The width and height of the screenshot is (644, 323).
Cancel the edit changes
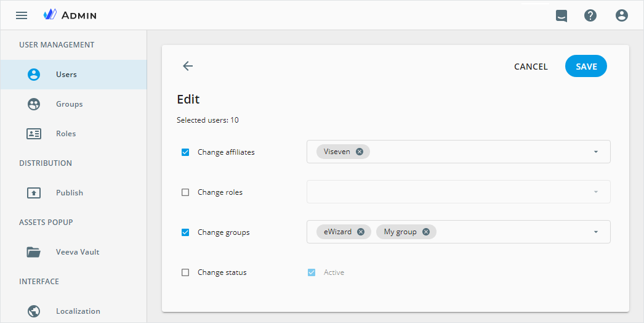(x=531, y=67)
